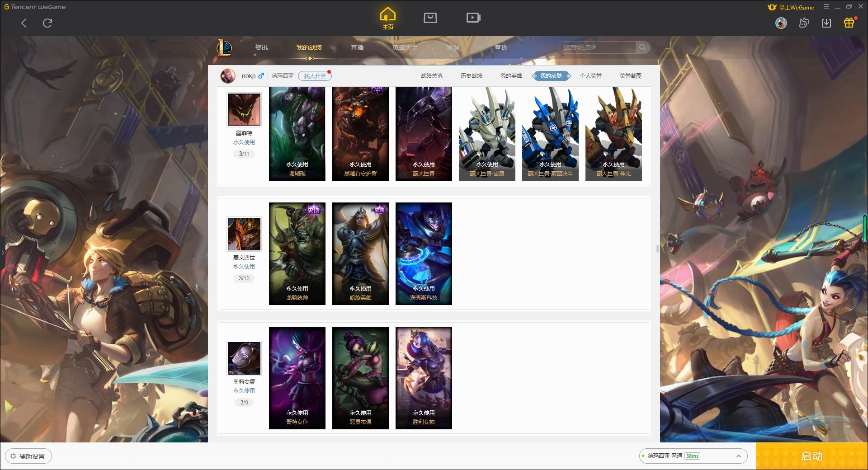Click the 海克斯科技 skin thumbnail

click(x=424, y=254)
